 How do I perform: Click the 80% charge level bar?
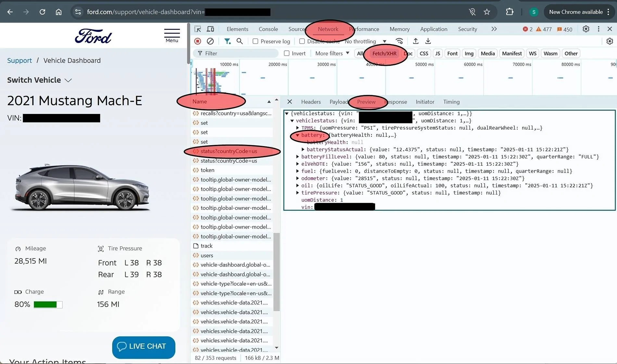pyautogui.click(x=48, y=305)
